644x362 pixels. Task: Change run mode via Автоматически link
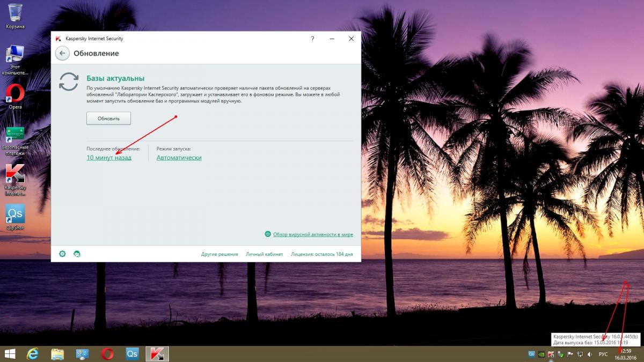point(179,158)
